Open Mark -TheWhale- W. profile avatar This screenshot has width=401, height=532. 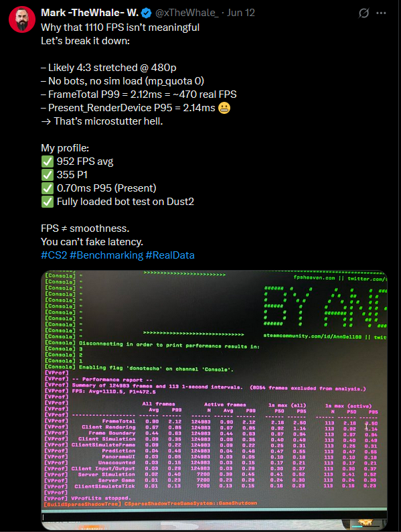coord(22,19)
